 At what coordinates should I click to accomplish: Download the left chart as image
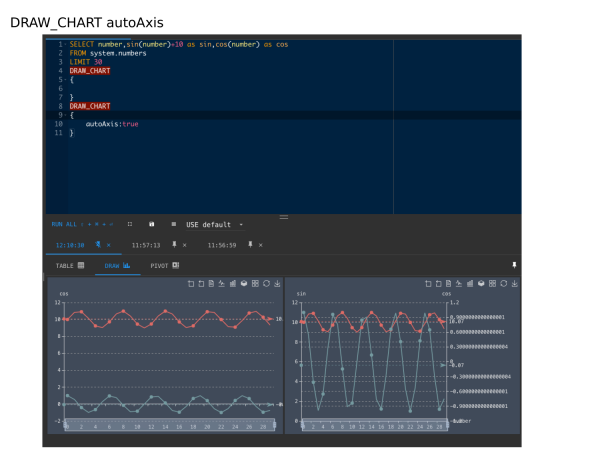tap(277, 284)
